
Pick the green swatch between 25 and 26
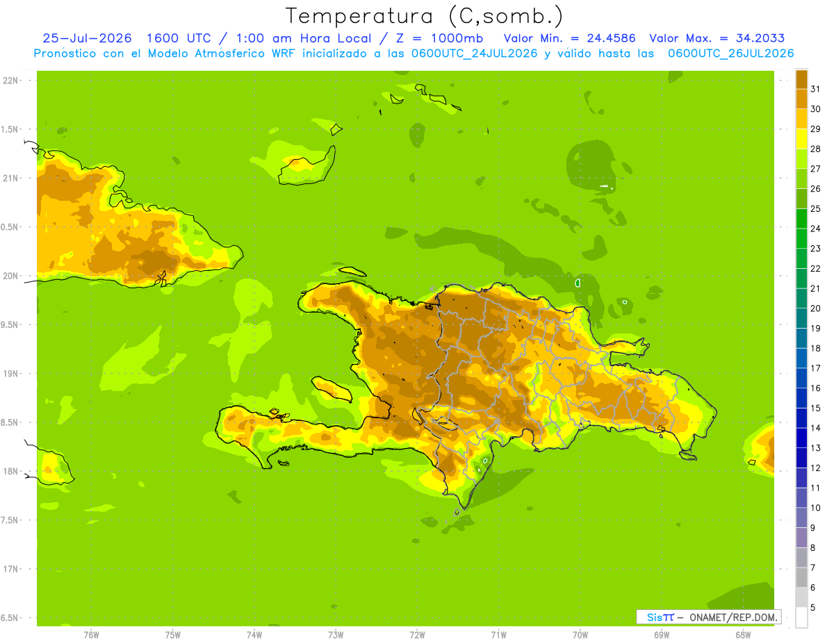point(801,199)
